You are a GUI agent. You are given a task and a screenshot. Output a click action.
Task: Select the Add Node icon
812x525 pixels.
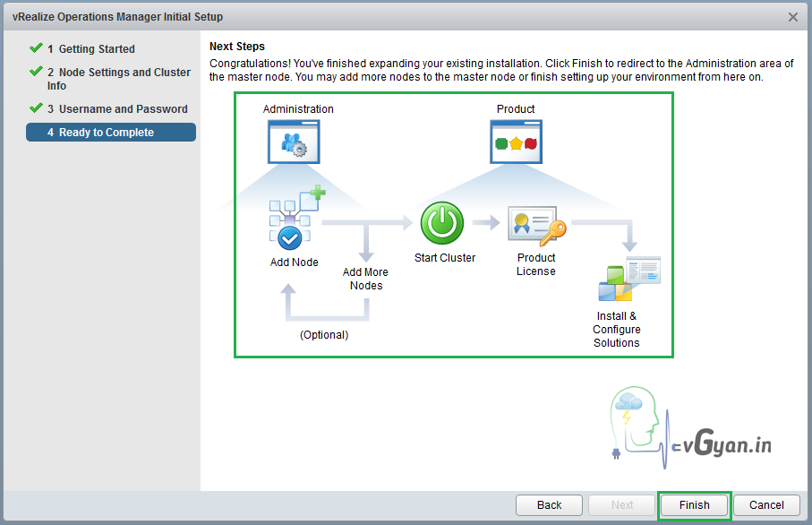pos(295,220)
